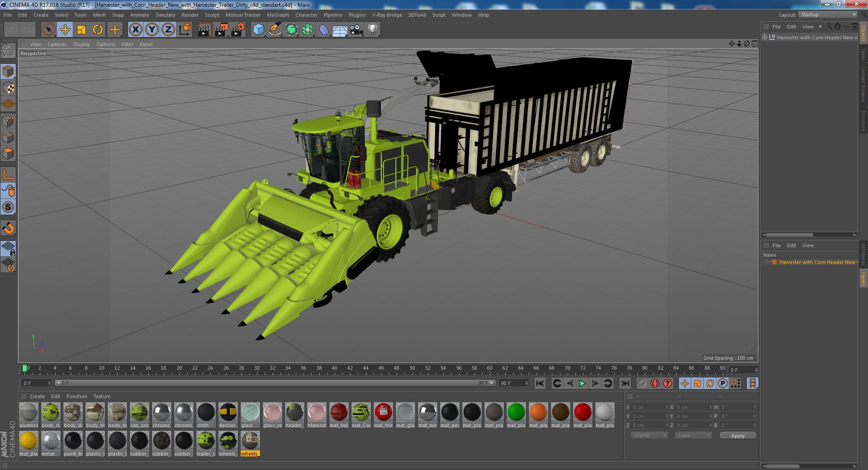This screenshot has height=470, width=868.
Task: Add a Camera object
Action: [356, 30]
